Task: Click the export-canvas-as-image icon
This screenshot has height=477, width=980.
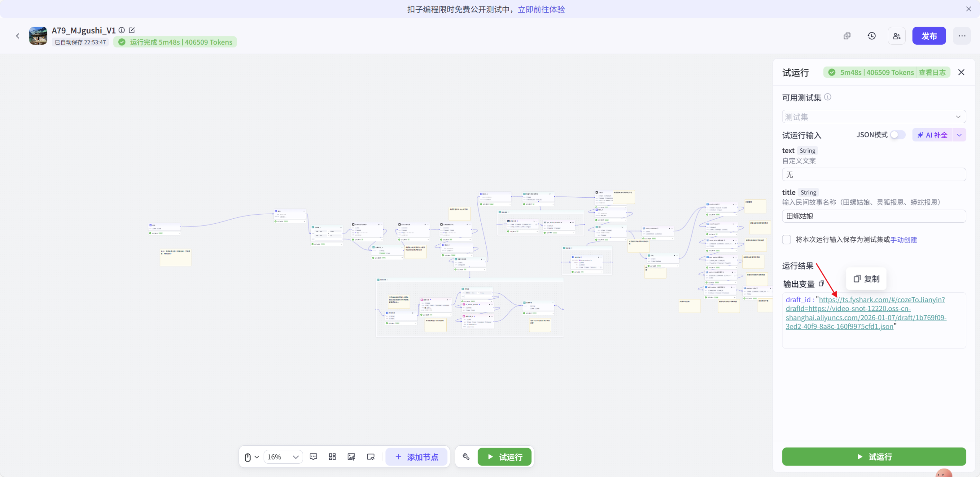Action: 351,456
